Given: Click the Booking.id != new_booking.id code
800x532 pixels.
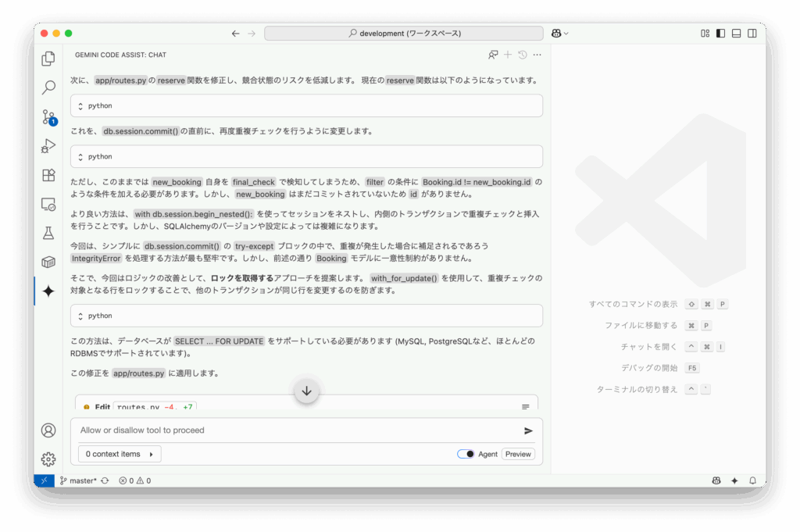Looking at the screenshot, I should (x=477, y=182).
